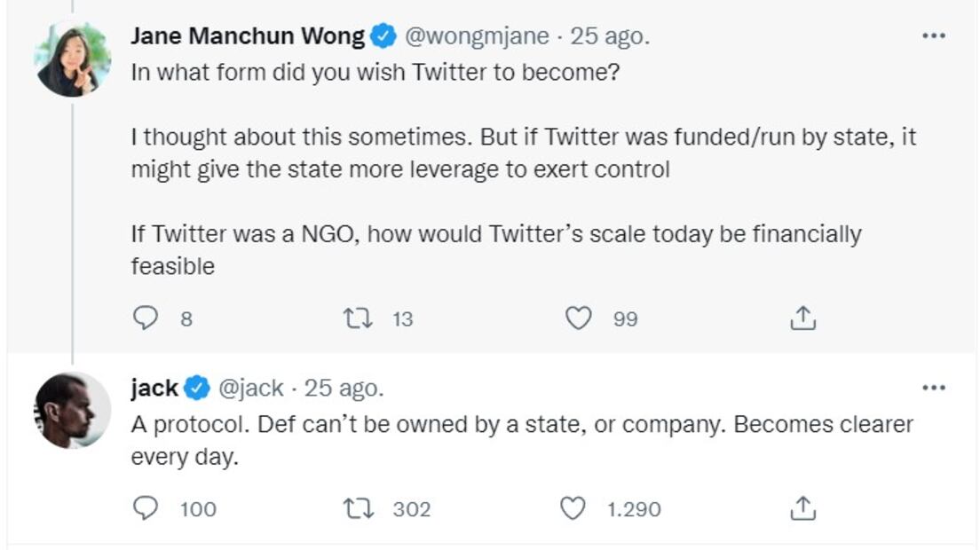Share Jane Manchun Wong's tweet

(x=802, y=318)
